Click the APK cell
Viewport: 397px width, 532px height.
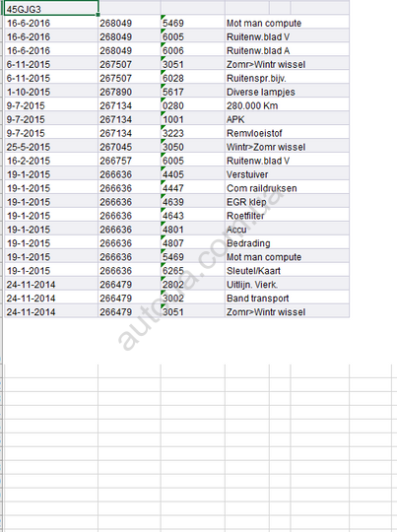click(287, 119)
